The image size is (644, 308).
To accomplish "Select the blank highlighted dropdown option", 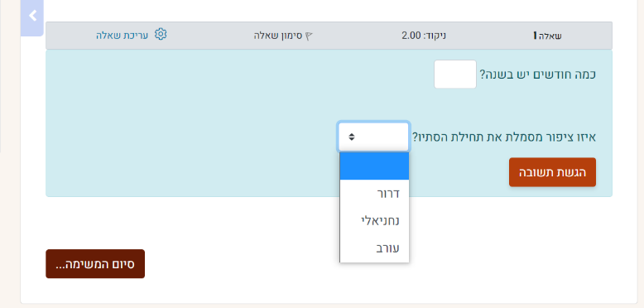I will [374, 166].
